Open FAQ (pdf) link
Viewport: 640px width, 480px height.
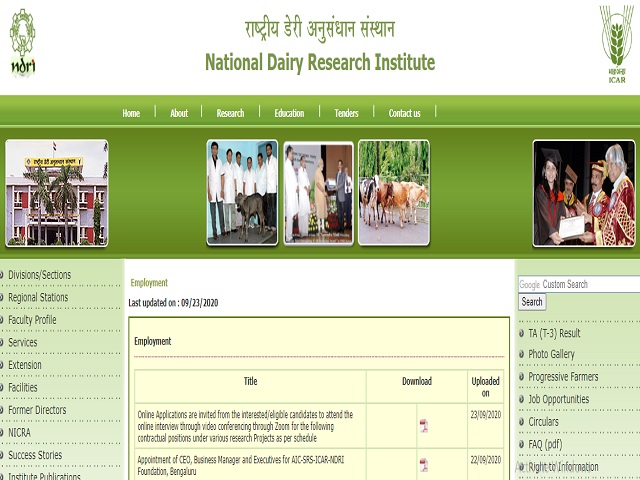point(545,444)
